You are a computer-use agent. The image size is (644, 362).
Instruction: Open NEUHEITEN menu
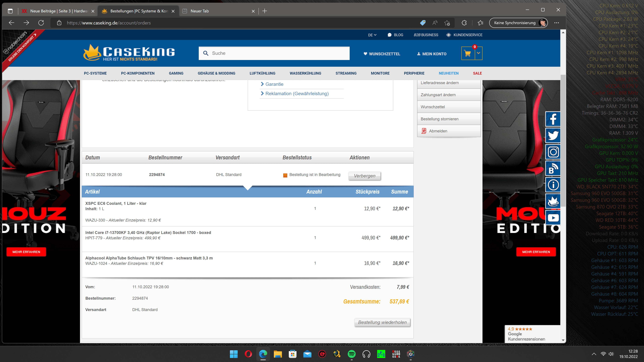pos(448,73)
